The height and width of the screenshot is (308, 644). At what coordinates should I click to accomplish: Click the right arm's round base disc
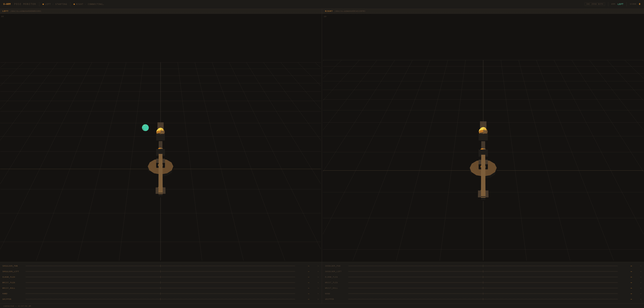(x=483, y=168)
